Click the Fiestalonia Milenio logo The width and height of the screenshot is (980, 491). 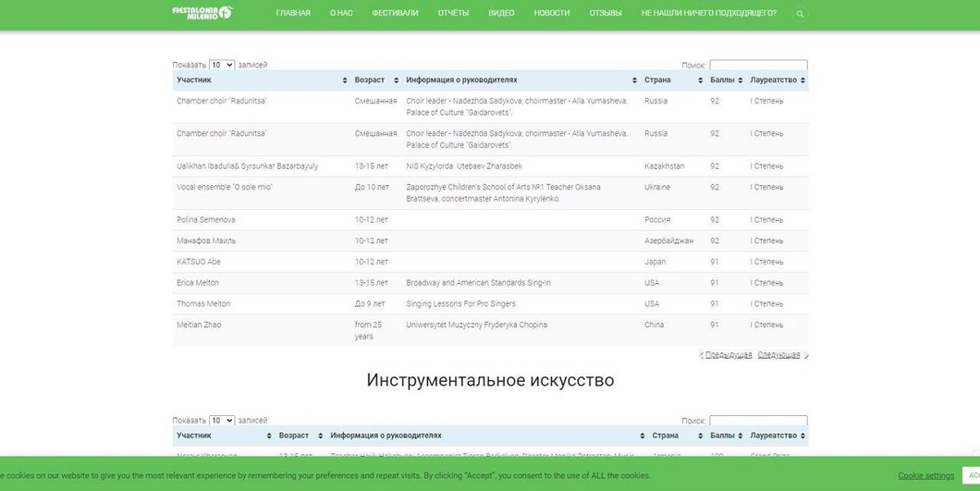point(202,13)
